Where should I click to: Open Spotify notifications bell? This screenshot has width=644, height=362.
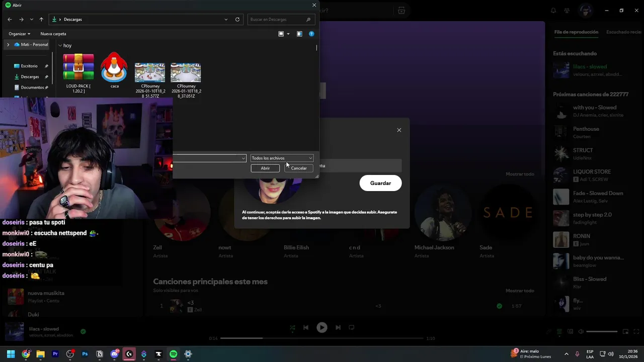click(x=553, y=11)
